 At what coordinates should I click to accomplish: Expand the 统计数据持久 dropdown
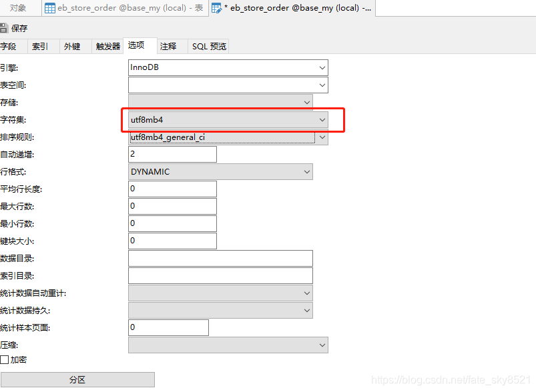pyautogui.click(x=220, y=311)
